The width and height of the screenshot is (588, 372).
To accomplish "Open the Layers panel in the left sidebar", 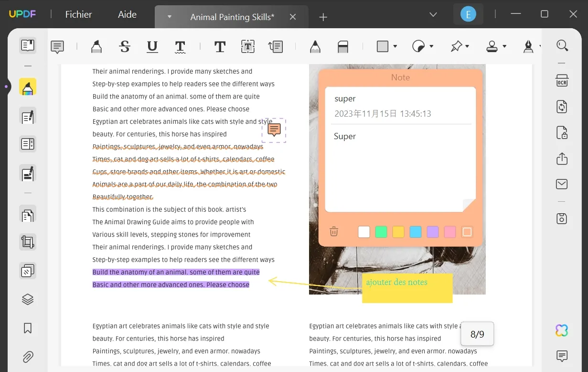I will (27, 299).
